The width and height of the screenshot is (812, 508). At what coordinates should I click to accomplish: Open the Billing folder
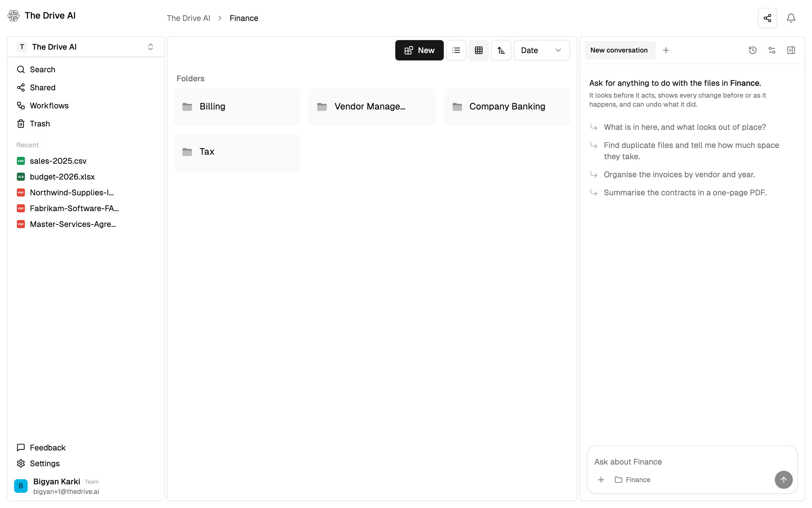tap(237, 107)
